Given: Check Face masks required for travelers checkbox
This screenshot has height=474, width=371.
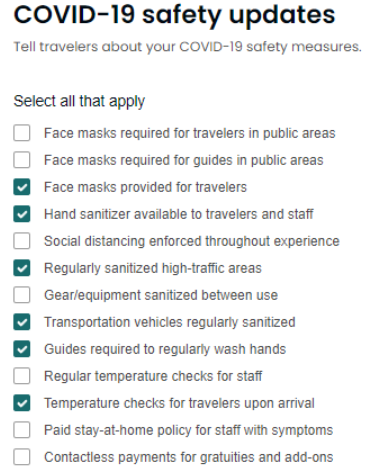Looking at the screenshot, I should (x=22, y=133).
